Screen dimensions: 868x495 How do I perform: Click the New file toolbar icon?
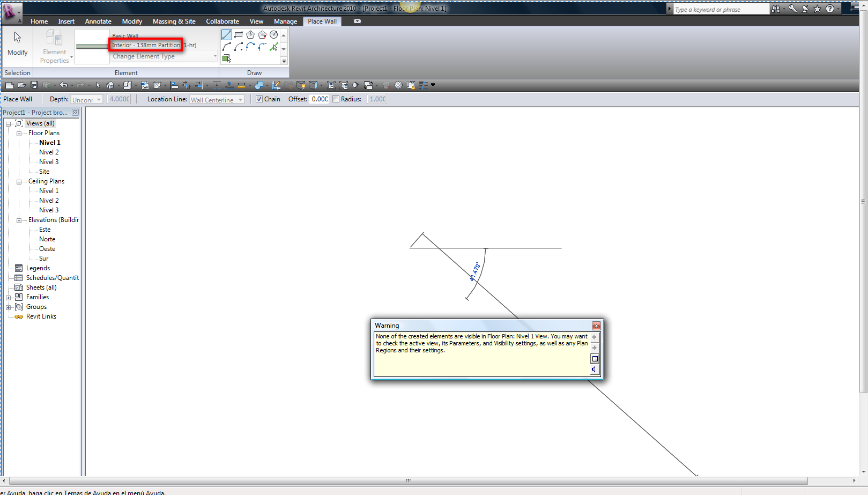click(9, 85)
